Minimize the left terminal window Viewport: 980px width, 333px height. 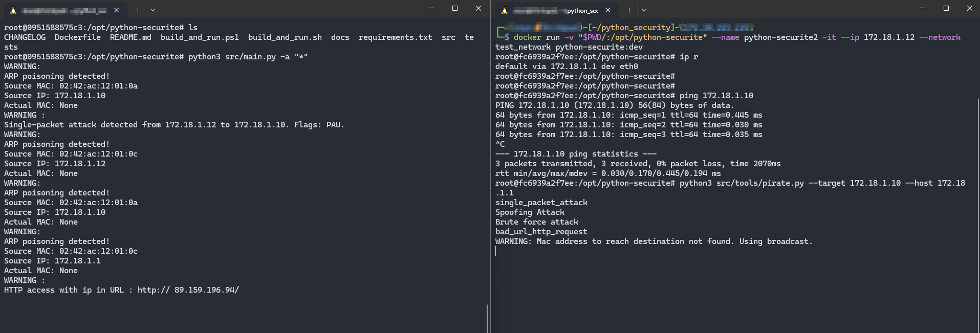point(431,8)
